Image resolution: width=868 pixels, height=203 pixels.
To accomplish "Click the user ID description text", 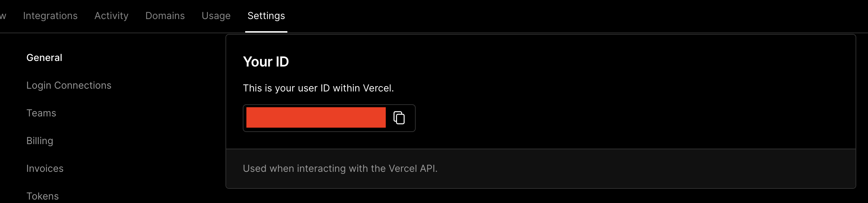I will [319, 88].
